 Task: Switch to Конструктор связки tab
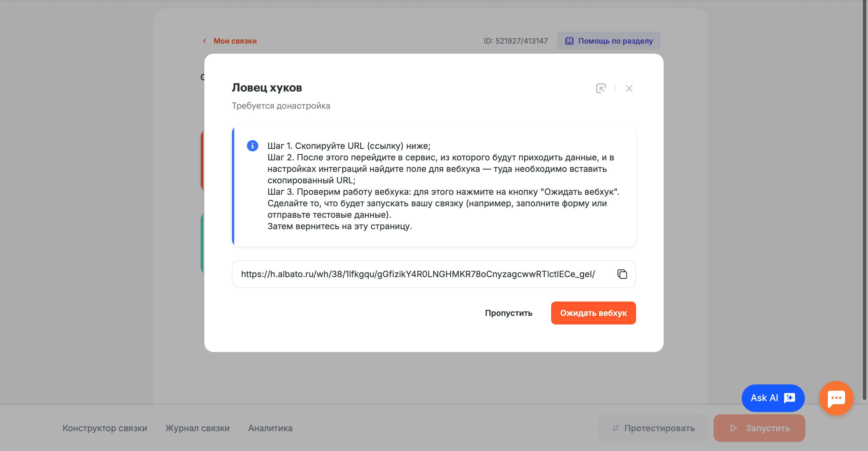[104, 428]
